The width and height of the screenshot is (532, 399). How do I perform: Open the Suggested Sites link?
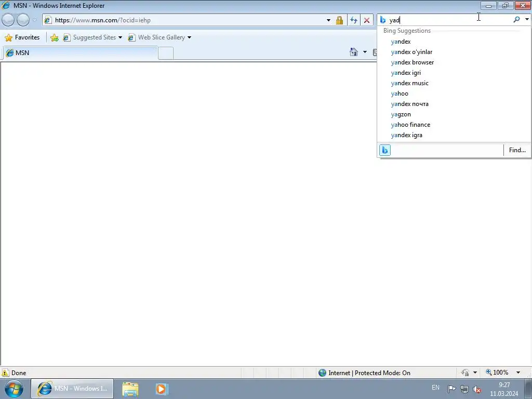[x=89, y=37]
